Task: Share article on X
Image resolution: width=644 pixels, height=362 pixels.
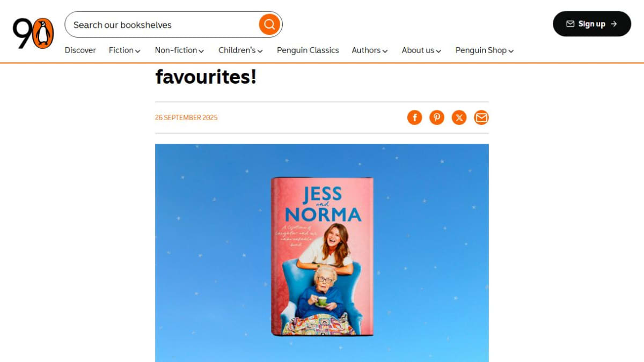Action: tap(459, 117)
